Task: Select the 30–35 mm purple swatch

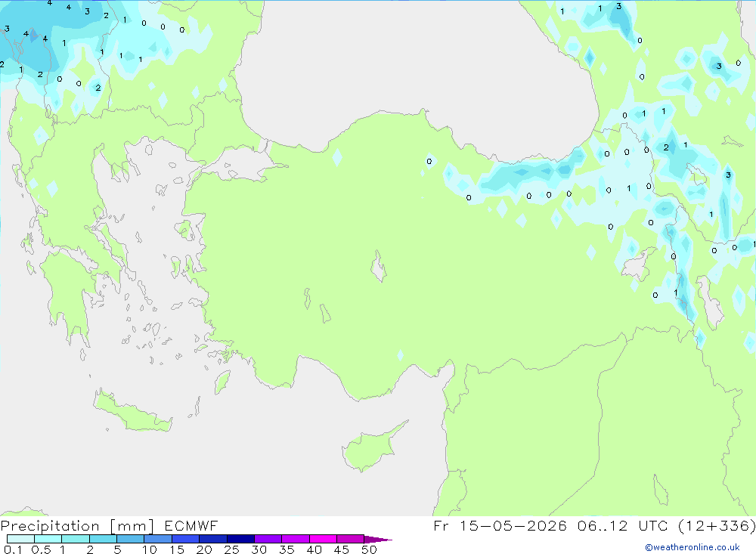Action: tap(268, 539)
